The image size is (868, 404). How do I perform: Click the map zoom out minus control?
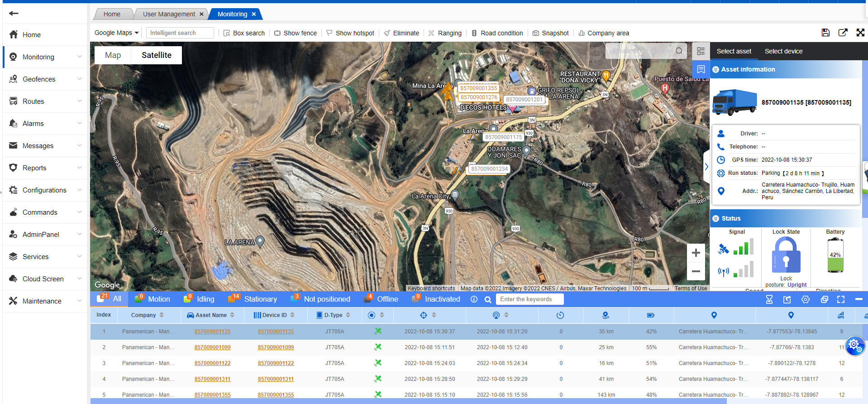click(696, 271)
